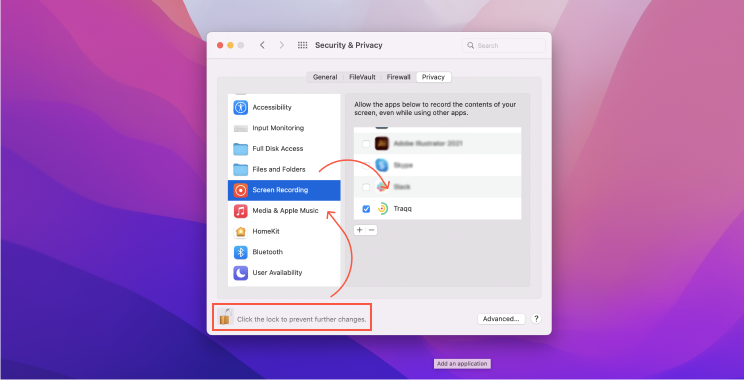
Task: Click the Media & Apple Music icon
Action: [x=241, y=211]
